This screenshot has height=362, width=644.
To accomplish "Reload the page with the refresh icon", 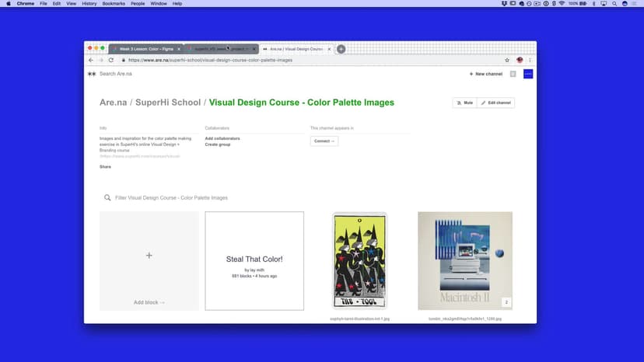I will pos(111,60).
